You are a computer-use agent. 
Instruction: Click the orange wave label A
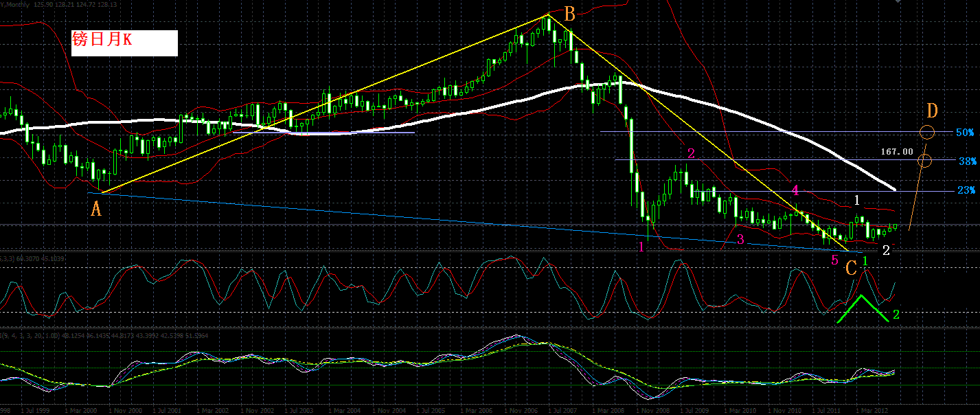coord(97,210)
